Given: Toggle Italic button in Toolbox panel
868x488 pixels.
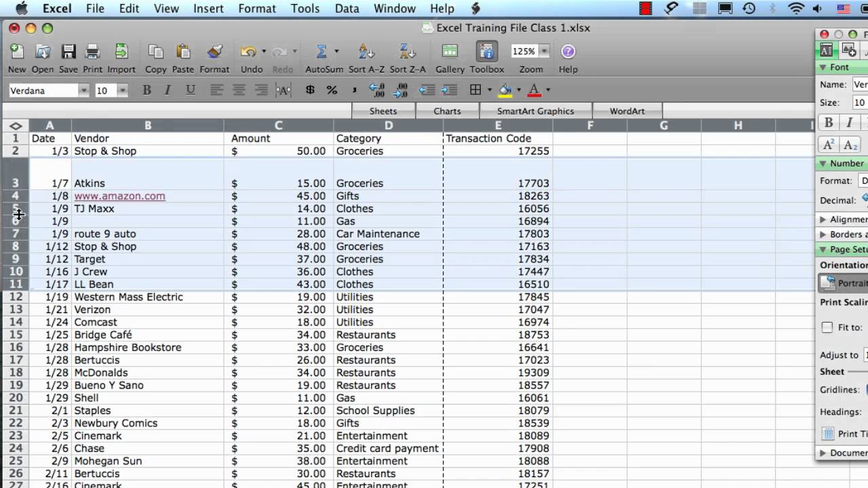Looking at the screenshot, I should click(849, 123).
